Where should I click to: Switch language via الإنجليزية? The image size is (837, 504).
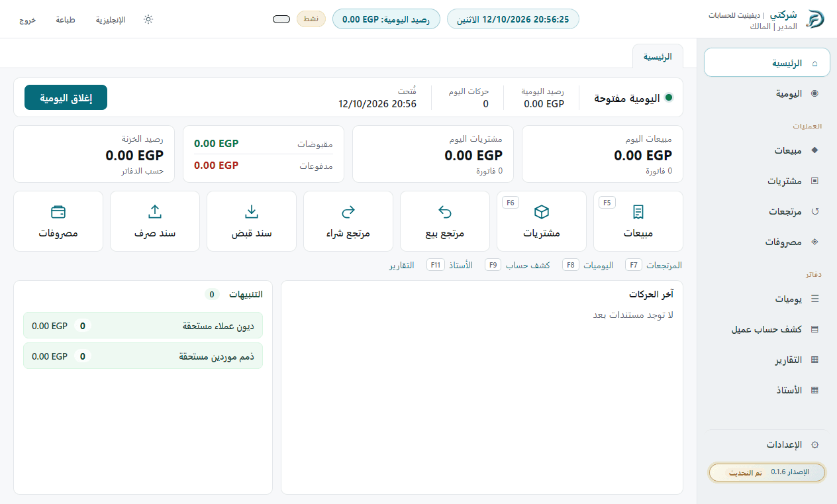tap(111, 20)
